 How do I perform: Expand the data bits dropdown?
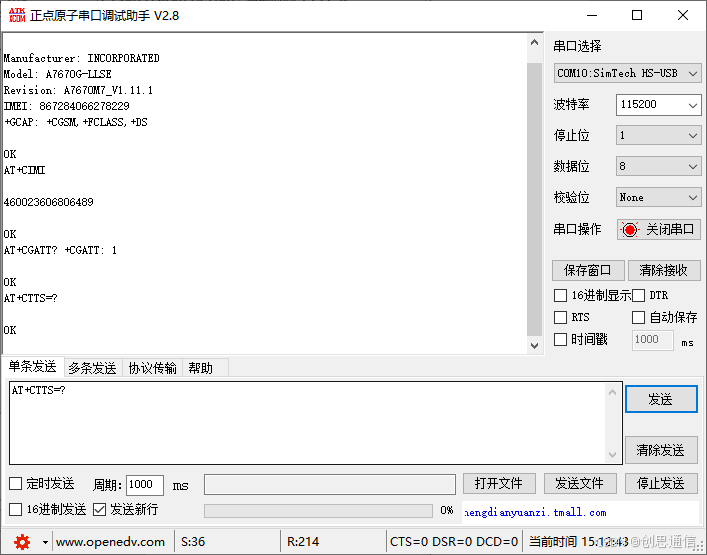pos(693,167)
